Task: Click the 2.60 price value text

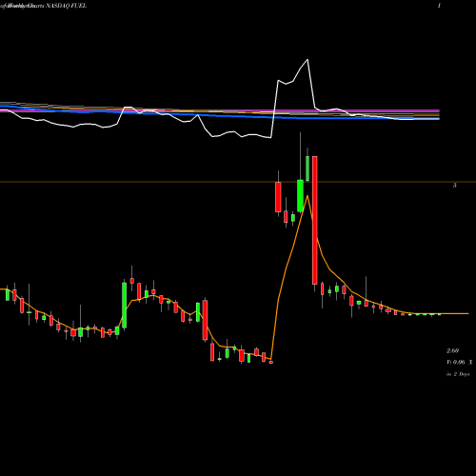Action: 452,351
